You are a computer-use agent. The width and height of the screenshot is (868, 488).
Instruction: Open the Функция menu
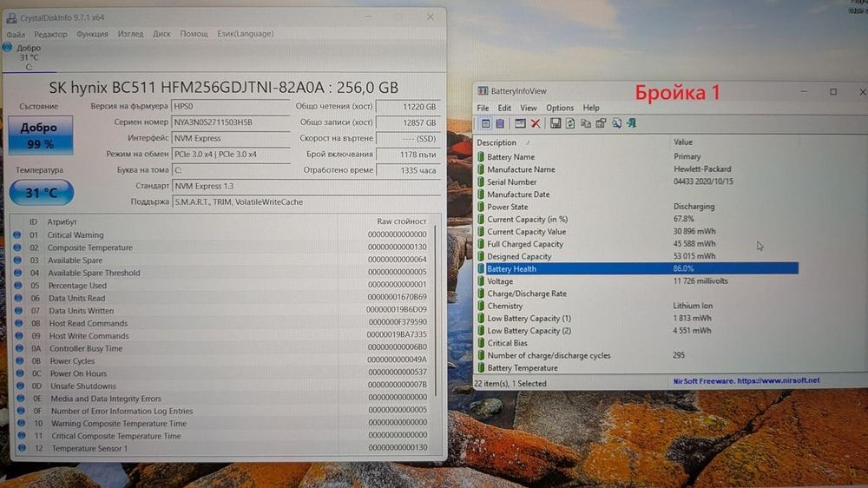93,35
